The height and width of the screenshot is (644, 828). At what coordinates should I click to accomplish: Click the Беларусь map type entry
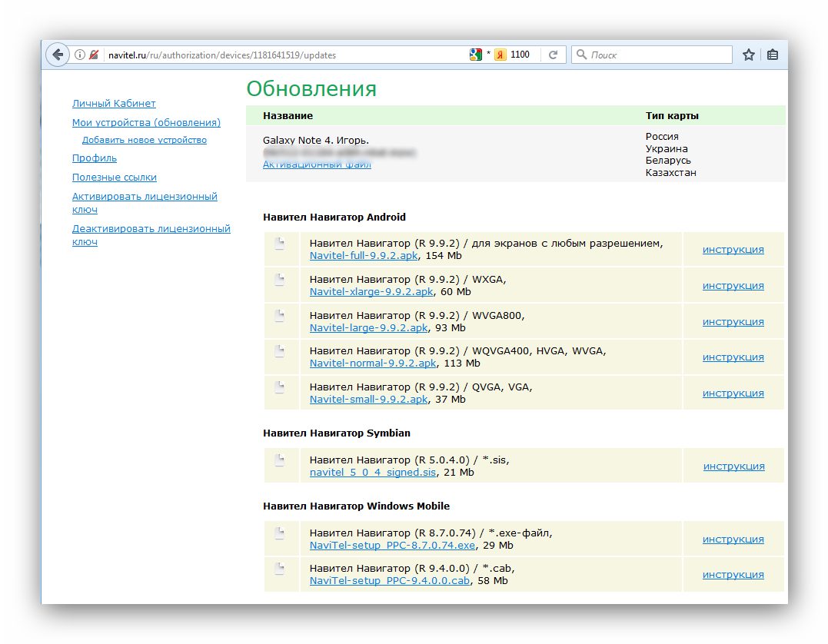tap(668, 160)
